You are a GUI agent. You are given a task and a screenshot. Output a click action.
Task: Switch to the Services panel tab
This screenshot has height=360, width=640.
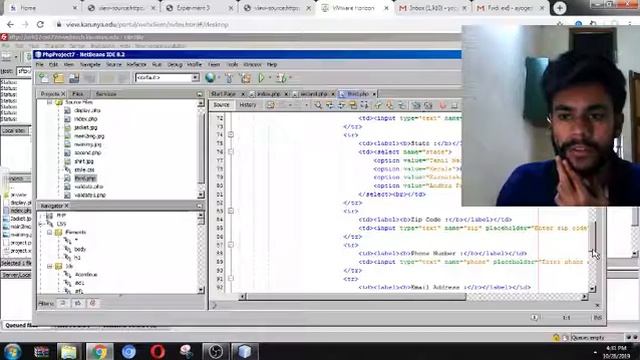click(106, 94)
